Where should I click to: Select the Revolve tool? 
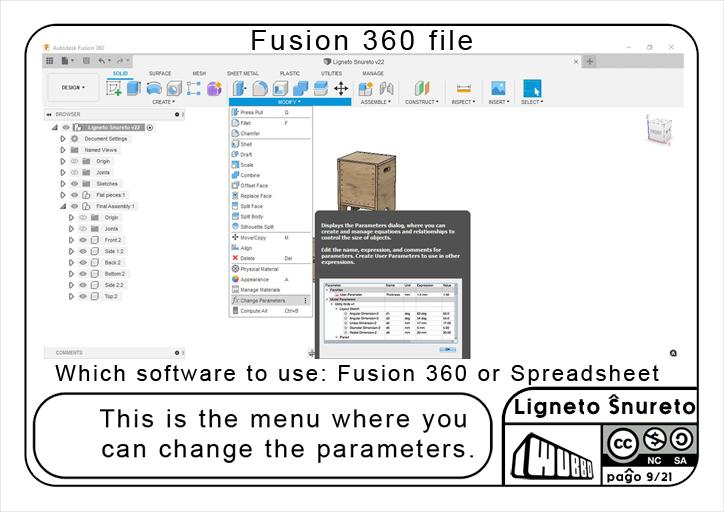click(x=154, y=88)
